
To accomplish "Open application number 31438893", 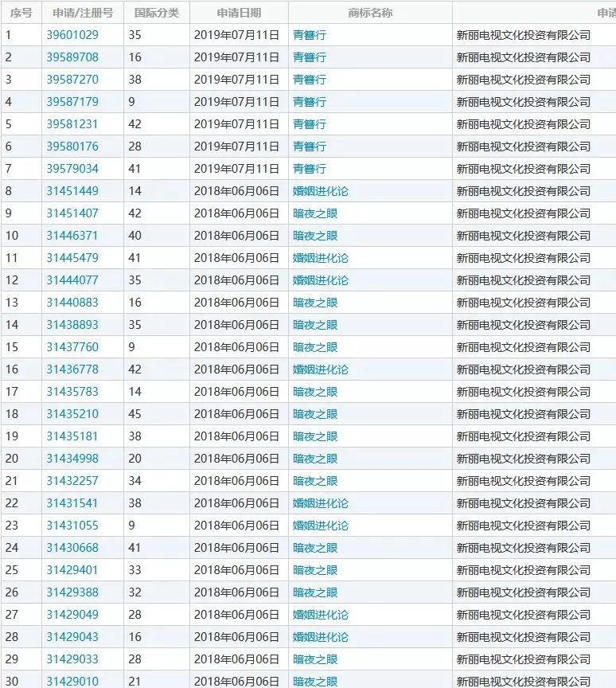I will click(72, 325).
